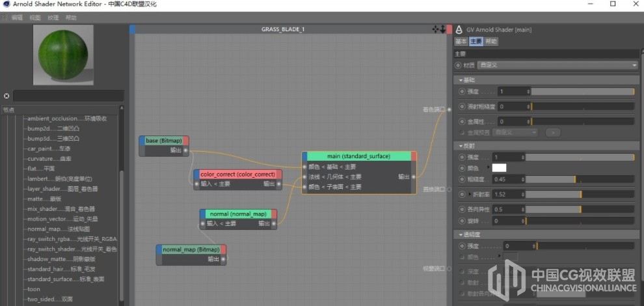Screen dimensions: 644x306
Task: Open blue inputs corner of normal (normal_map) node
Action: coord(203,214)
